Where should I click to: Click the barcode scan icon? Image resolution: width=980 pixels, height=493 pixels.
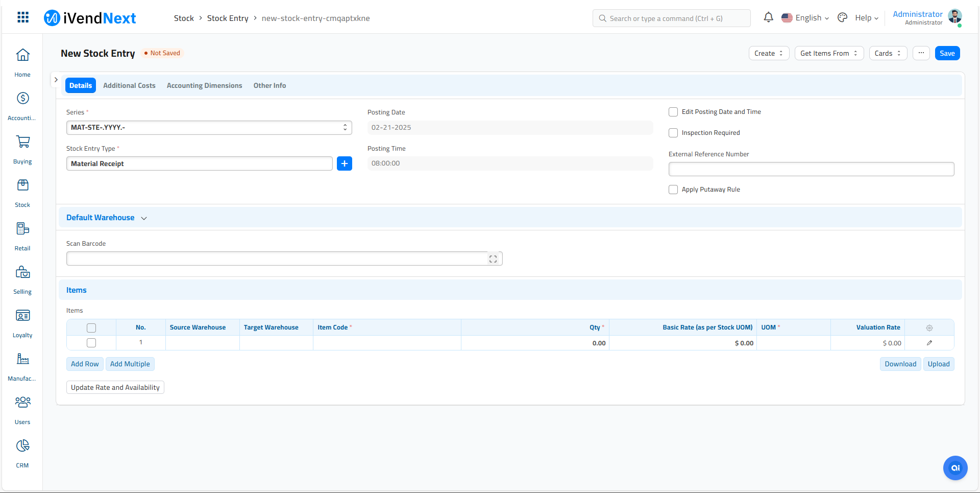(493, 259)
